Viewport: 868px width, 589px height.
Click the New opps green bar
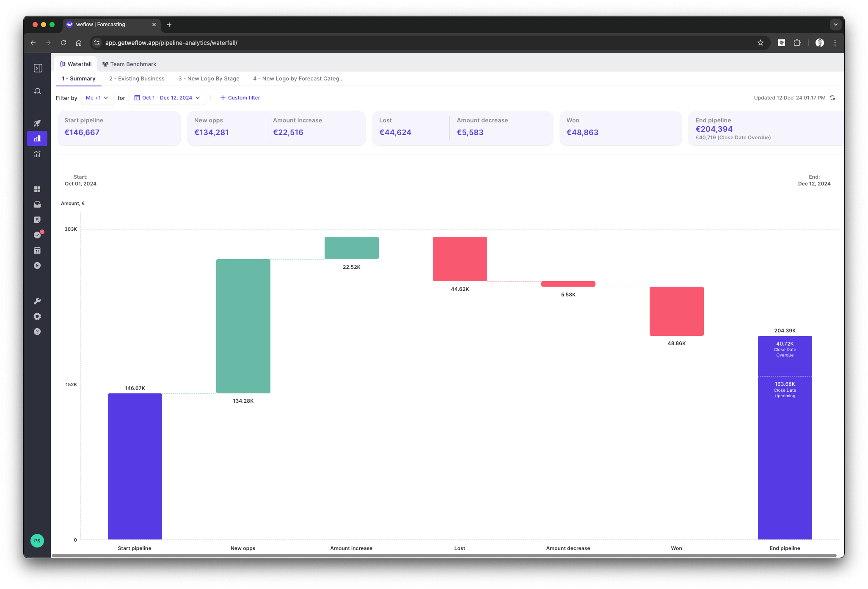(x=243, y=326)
